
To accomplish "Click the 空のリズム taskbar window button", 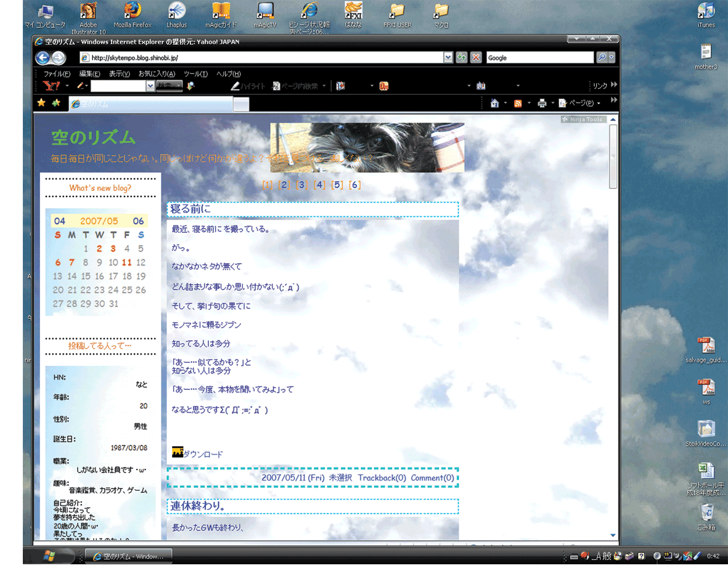I will pos(129,556).
